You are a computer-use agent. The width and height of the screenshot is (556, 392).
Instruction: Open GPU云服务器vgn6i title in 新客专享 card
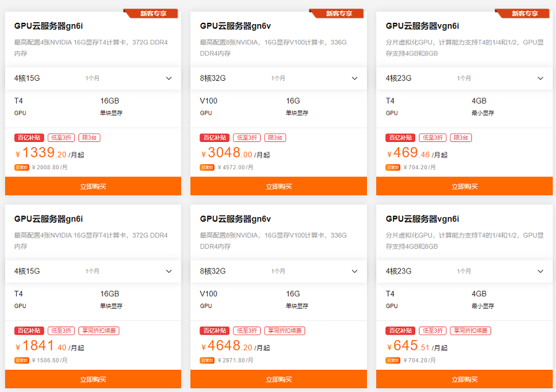point(423,26)
